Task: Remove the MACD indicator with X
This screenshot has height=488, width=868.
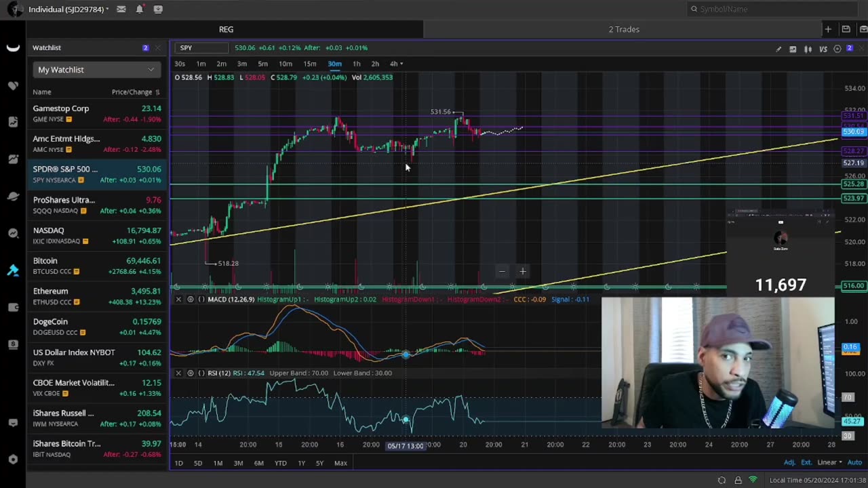Action: (178, 299)
